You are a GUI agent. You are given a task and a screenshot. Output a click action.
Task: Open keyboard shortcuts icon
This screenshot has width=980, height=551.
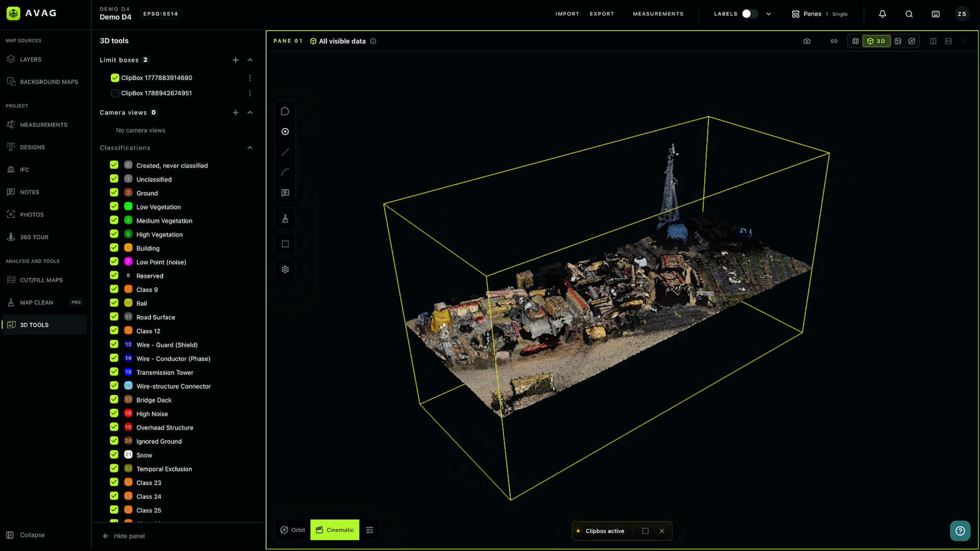[936, 14]
